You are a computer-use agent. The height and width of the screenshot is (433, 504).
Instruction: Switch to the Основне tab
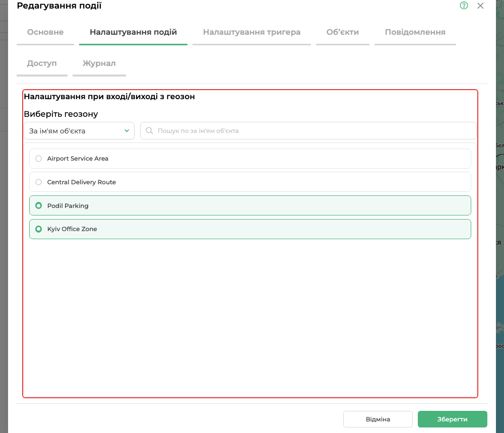tap(45, 32)
